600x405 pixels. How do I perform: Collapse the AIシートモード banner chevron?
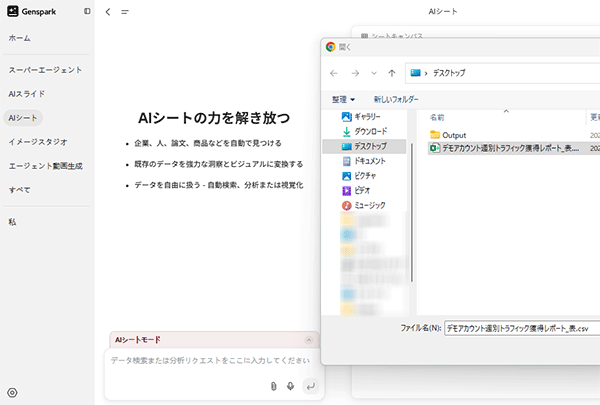tap(309, 340)
